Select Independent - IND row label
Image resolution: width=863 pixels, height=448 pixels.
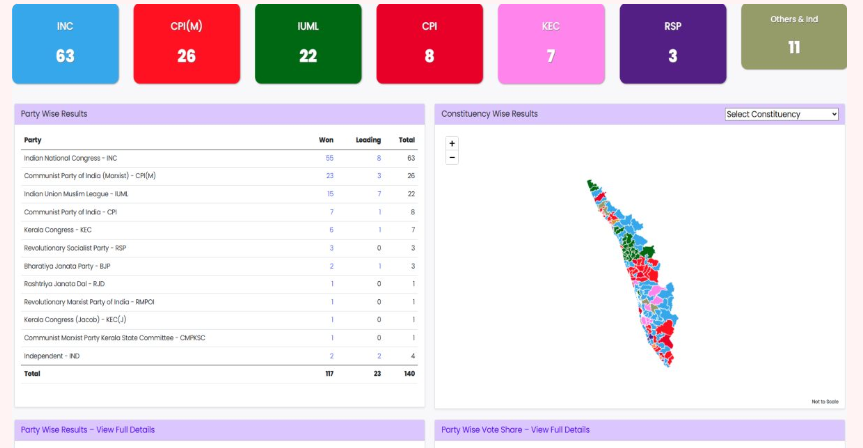coord(52,356)
